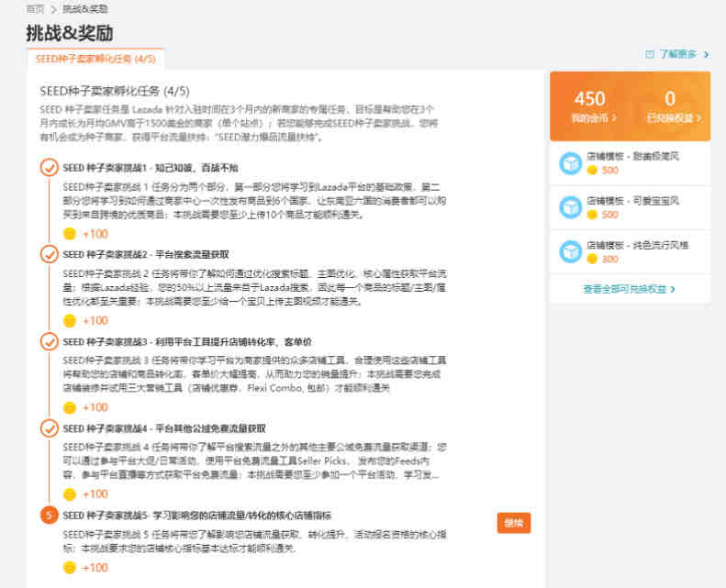Viewport: 726px width, 588px height.
Task: Click the second 店铺模板 box icon priced 500
Action: [x=571, y=207]
